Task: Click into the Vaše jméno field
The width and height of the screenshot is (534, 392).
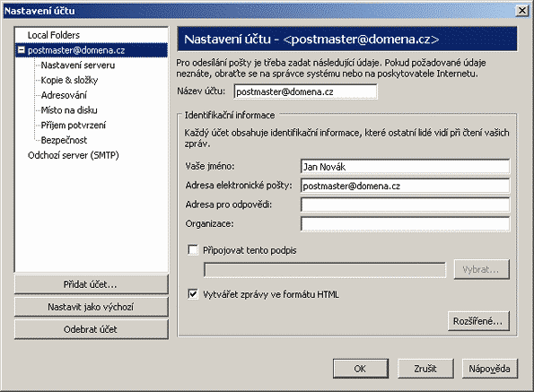Action: [x=406, y=167]
